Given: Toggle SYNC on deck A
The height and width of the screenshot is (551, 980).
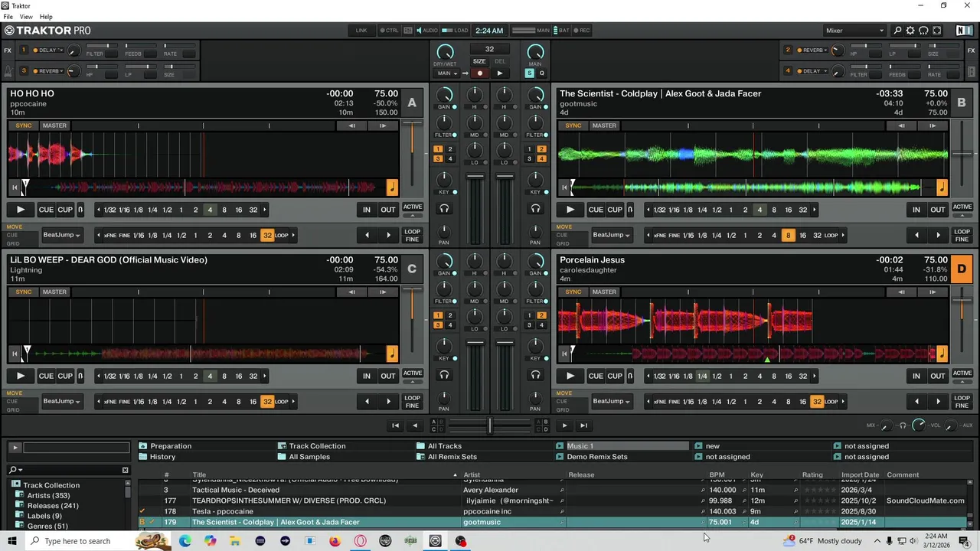Looking at the screenshot, I should coord(24,126).
